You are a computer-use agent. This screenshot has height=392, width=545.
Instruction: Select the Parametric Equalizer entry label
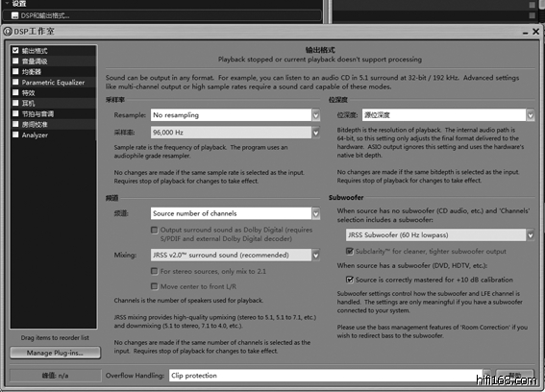coord(53,83)
